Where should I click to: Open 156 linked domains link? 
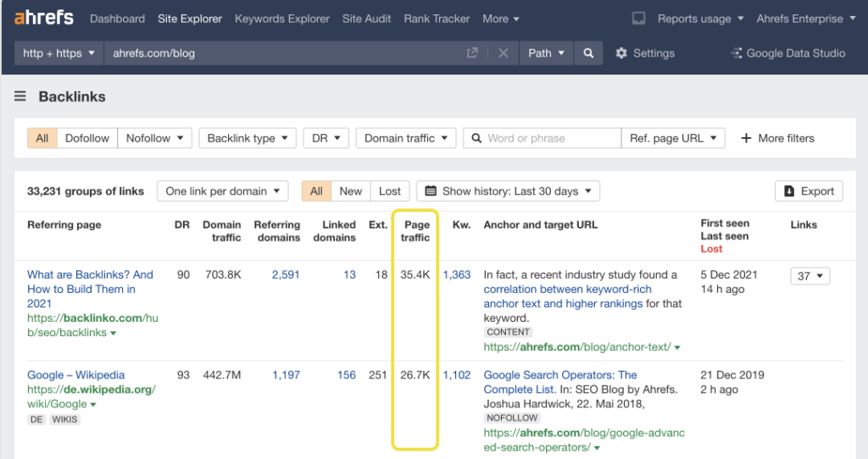pyautogui.click(x=347, y=375)
